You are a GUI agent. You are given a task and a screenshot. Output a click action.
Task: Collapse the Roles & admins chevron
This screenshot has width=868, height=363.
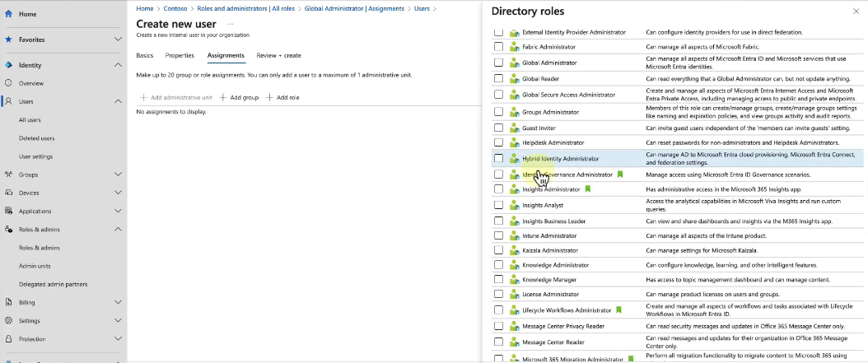tap(118, 229)
